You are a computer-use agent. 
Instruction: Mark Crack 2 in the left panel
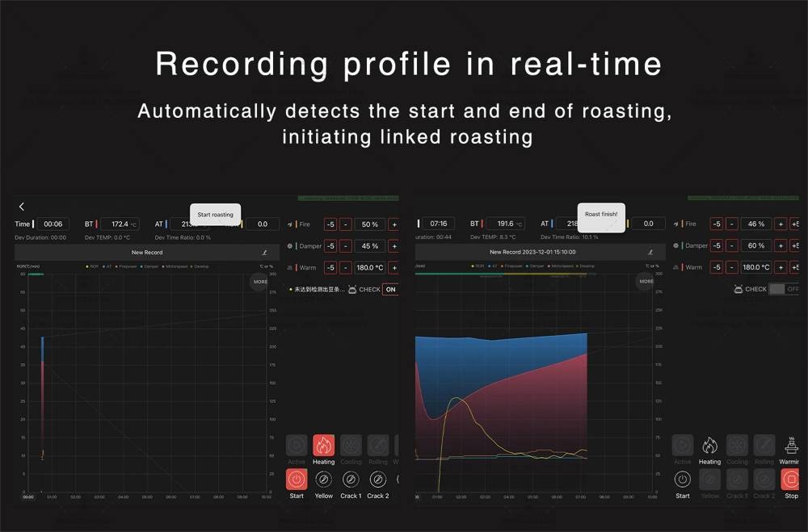click(x=377, y=479)
